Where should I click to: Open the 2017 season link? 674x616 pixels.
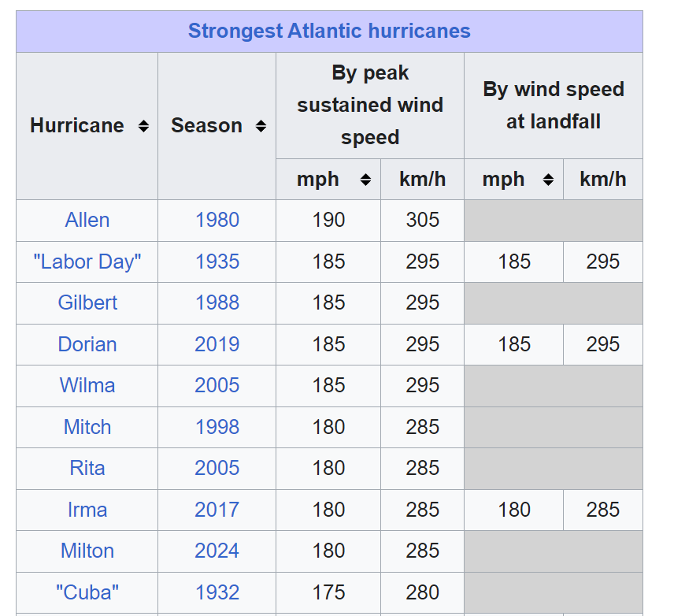(217, 510)
